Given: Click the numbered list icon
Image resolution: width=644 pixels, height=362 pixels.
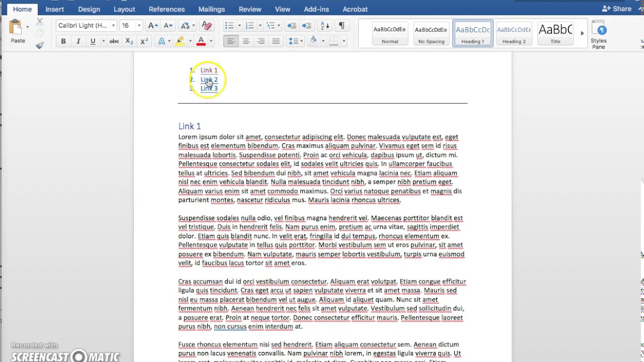Looking at the screenshot, I should coord(250,26).
